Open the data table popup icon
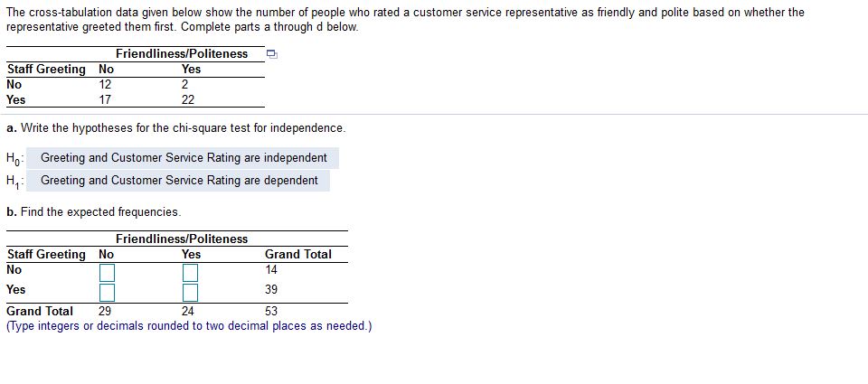 [x=271, y=54]
